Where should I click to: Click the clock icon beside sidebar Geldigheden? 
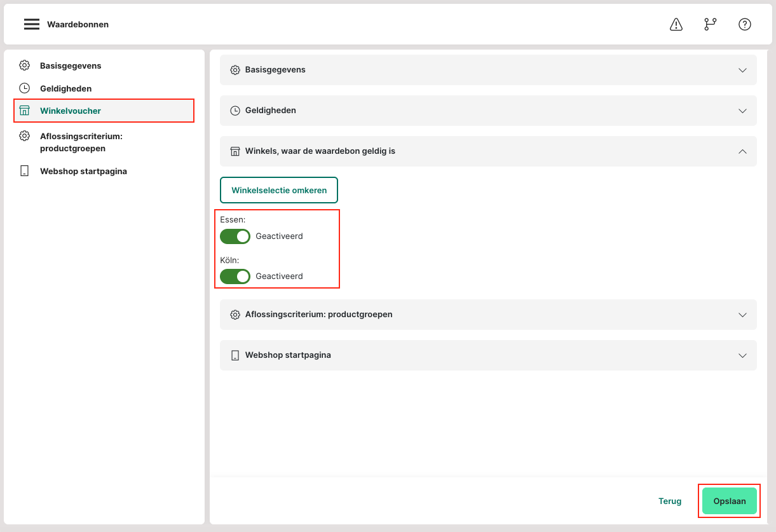[x=24, y=88]
